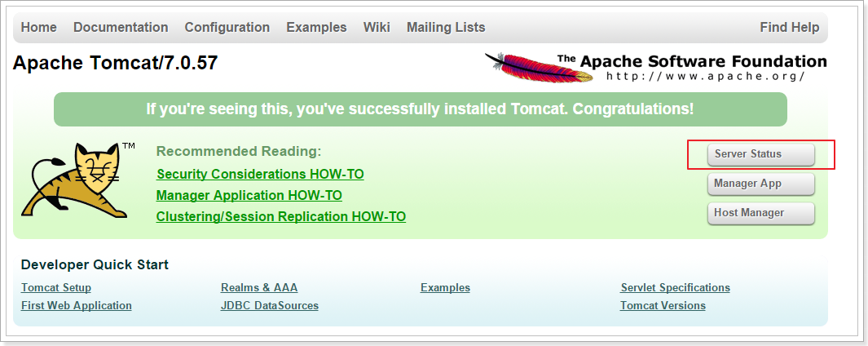Open Clustering/Session Replication HOW-TO link
This screenshot has width=868, height=346.
tap(281, 217)
